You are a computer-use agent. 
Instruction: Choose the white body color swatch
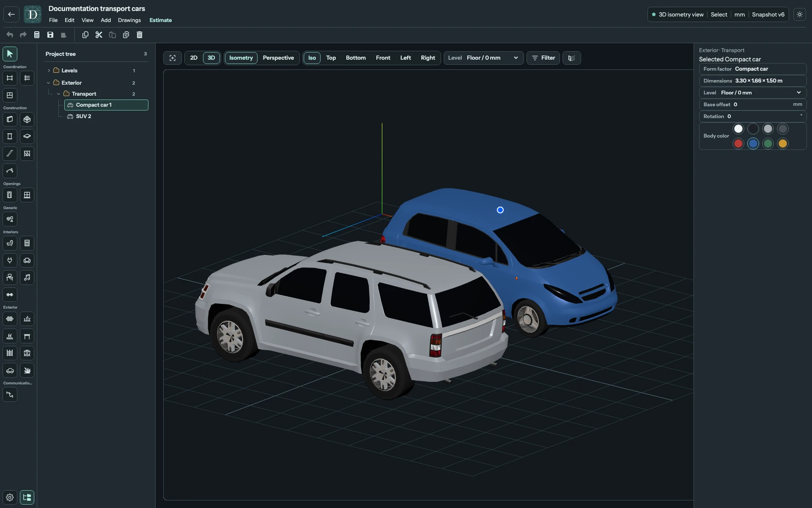pyautogui.click(x=738, y=129)
